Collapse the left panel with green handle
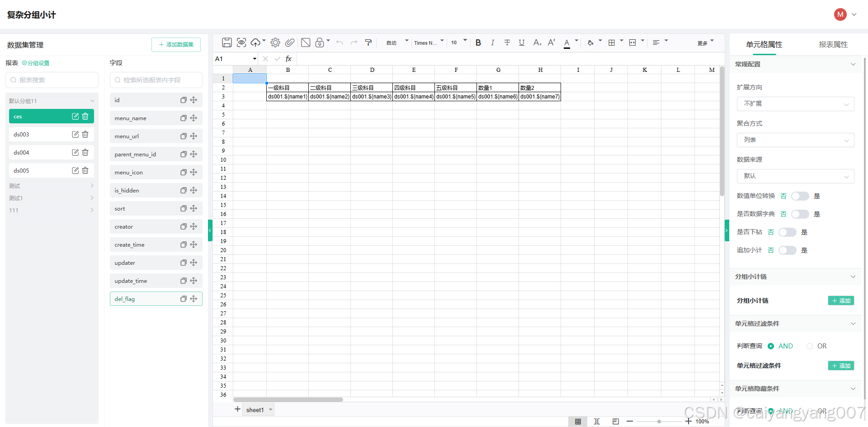 210,230
